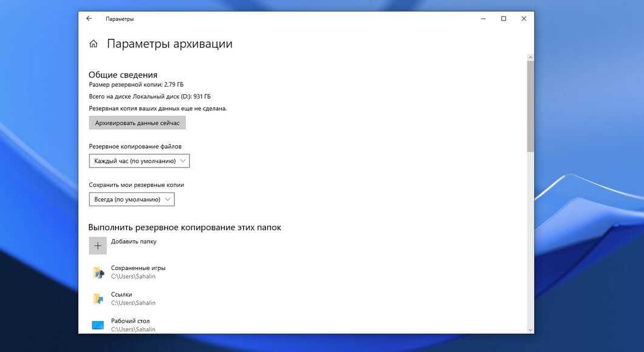Screen dimensions: 644x352
Task: Expand the Всегда (по умолчанию) dropdown
Action: pyautogui.click(x=132, y=199)
